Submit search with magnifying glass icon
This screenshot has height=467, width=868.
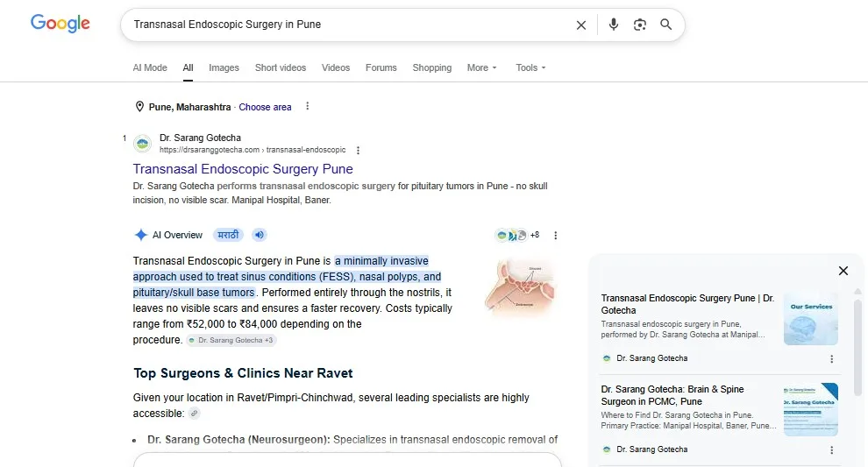[666, 25]
